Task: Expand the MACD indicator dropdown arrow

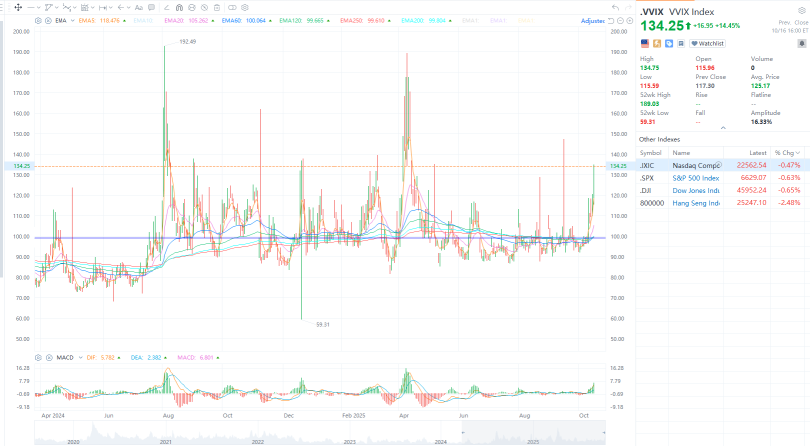Action: click(80, 357)
